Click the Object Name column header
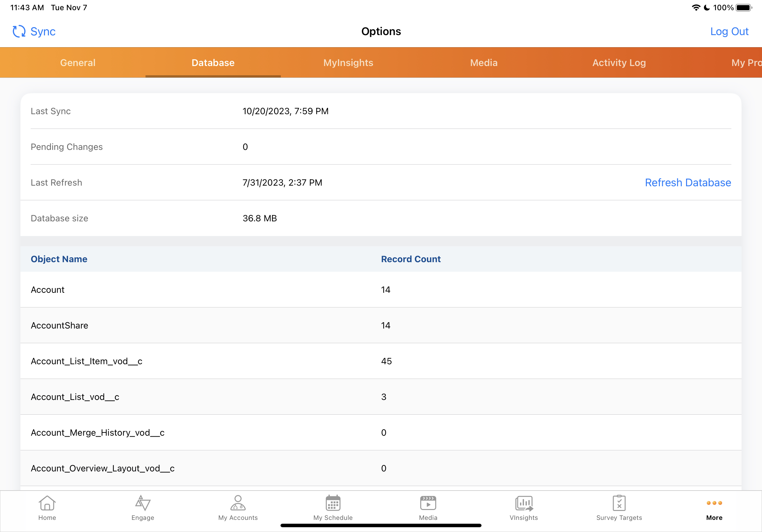This screenshot has height=532, width=762. (59, 259)
